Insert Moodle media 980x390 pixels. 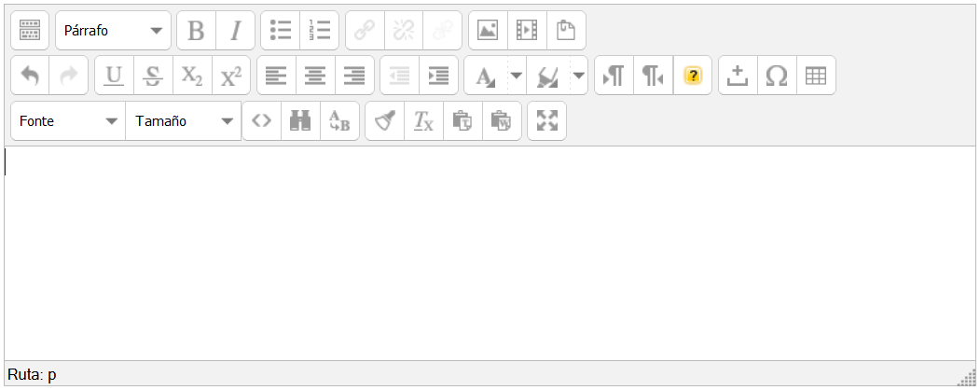coord(527,31)
